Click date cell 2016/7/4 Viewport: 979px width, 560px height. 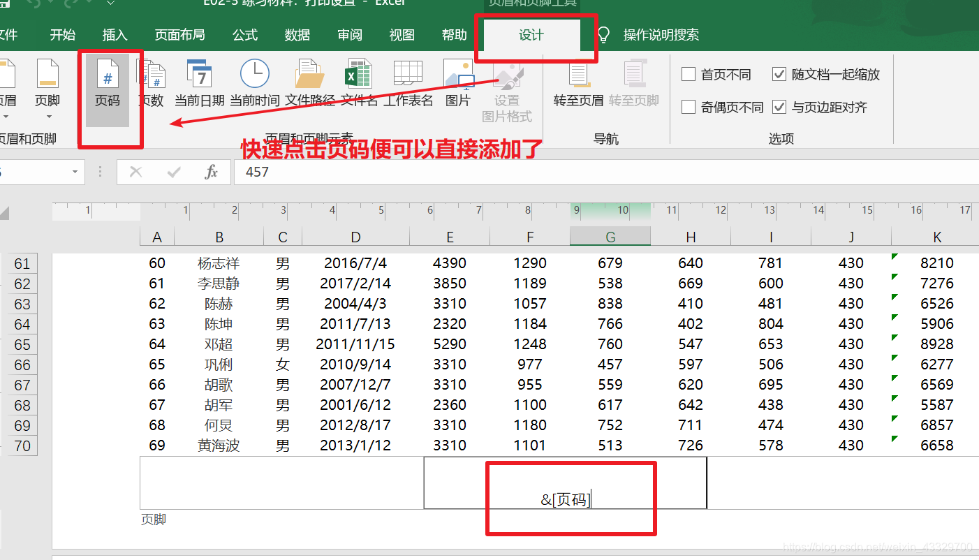355,264
